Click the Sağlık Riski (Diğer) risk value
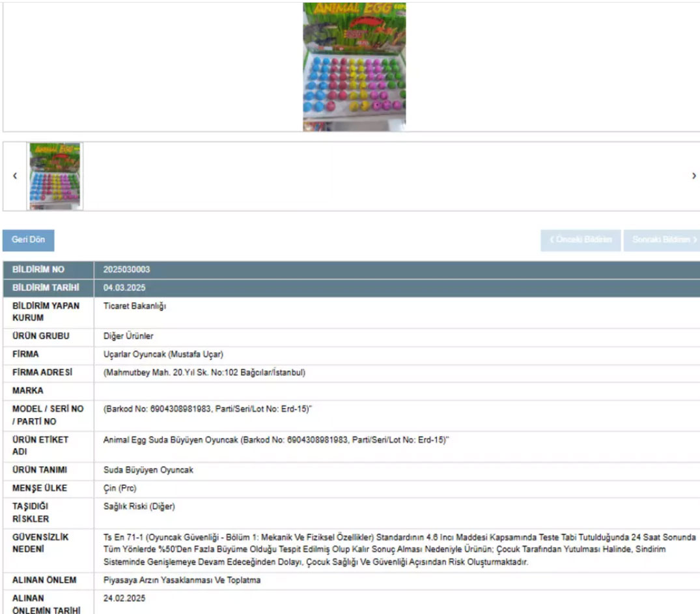 (x=139, y=507)
